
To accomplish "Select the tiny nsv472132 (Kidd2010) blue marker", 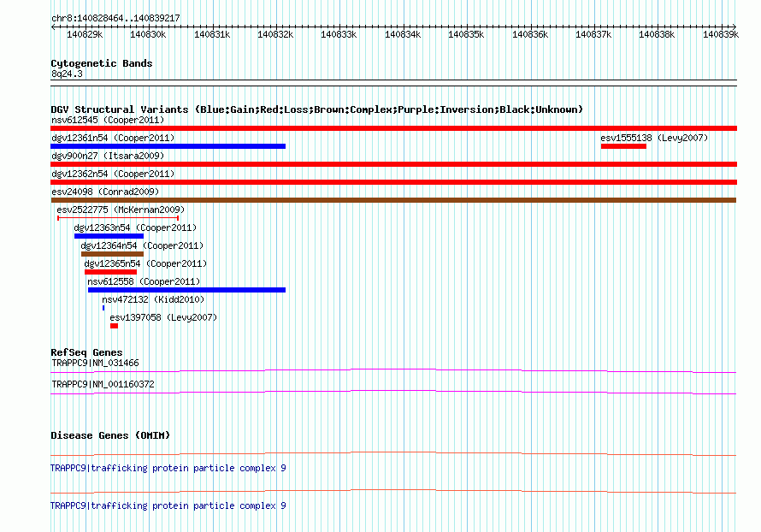I will click(x=103, y=308).
